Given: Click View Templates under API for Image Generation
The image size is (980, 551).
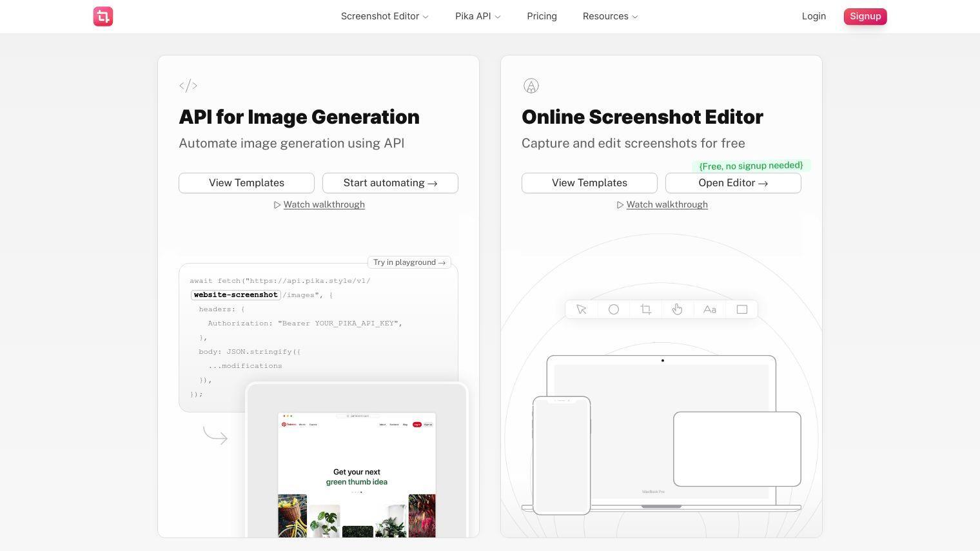Looking at the screenshot, I should [246, 183].
